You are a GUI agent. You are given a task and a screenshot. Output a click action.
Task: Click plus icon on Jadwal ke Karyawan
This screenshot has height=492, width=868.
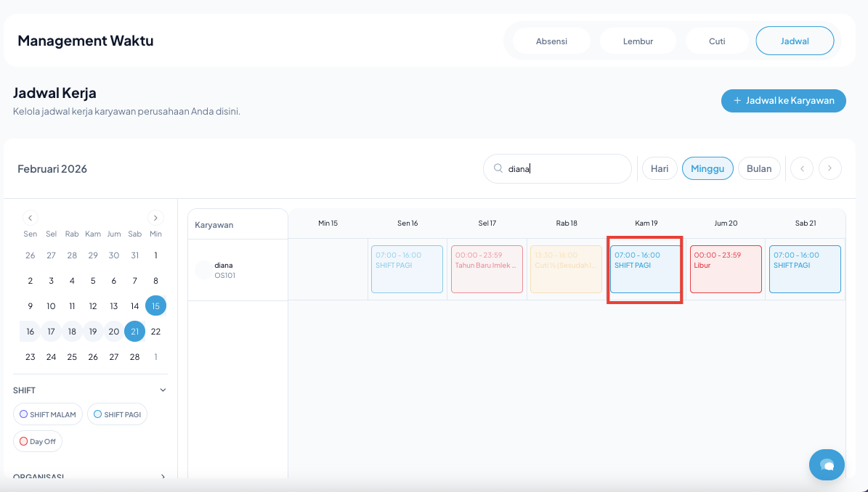pos(737,101)
